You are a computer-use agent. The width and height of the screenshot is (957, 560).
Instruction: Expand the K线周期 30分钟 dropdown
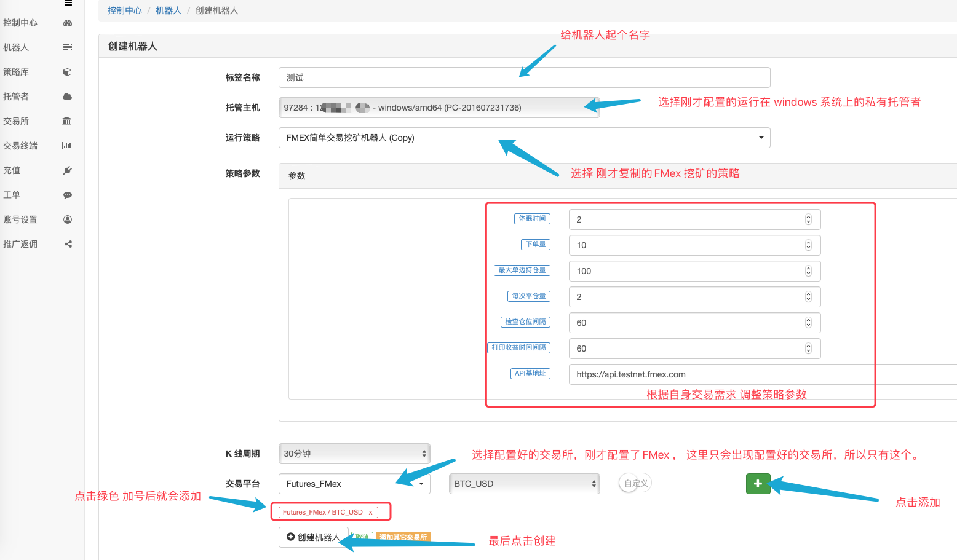point(354,454)
